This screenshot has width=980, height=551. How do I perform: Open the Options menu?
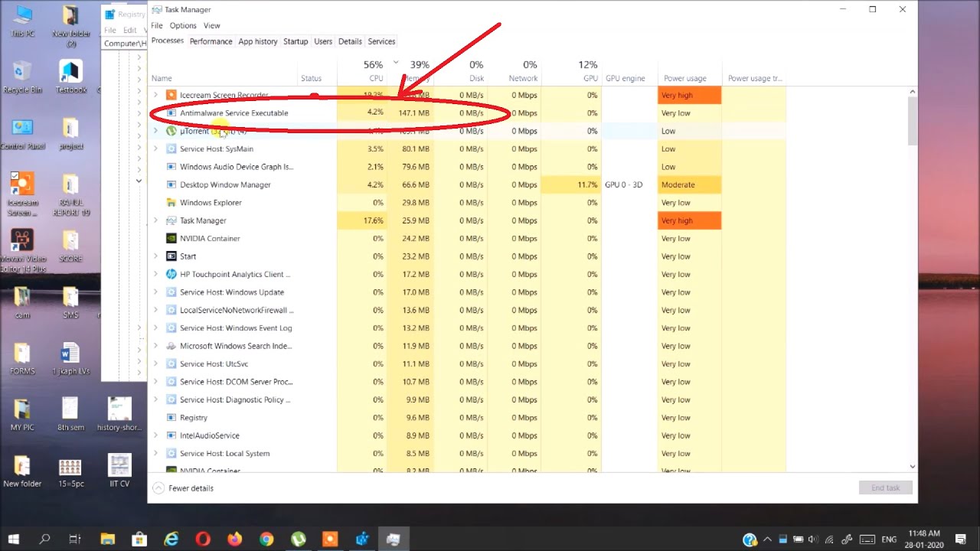point(183,25)
